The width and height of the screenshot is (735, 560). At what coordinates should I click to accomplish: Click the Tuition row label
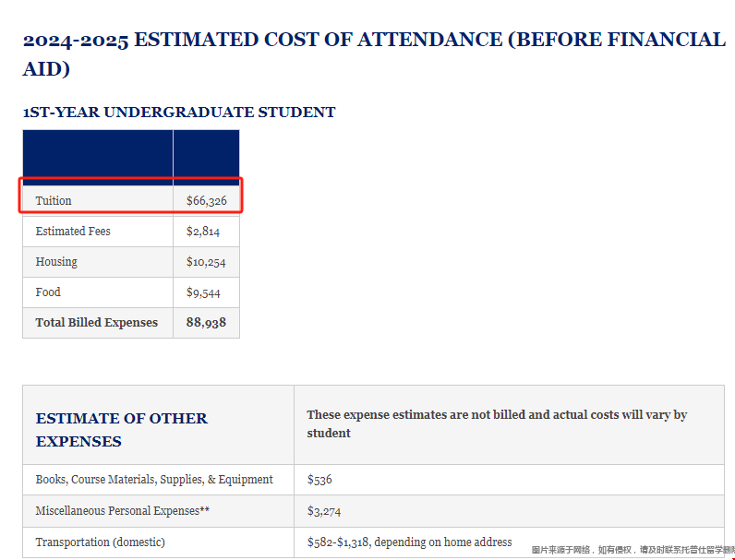coord(54,201)
